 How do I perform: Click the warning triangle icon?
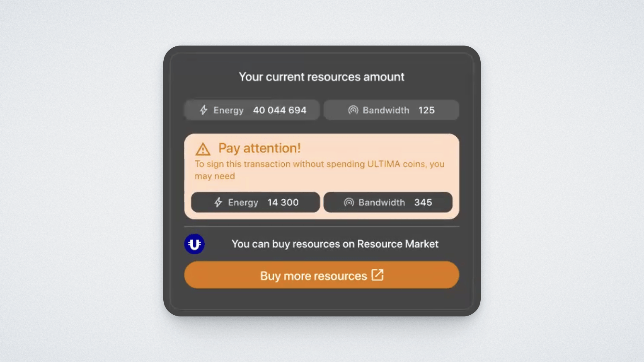click(x=203, y=149)
